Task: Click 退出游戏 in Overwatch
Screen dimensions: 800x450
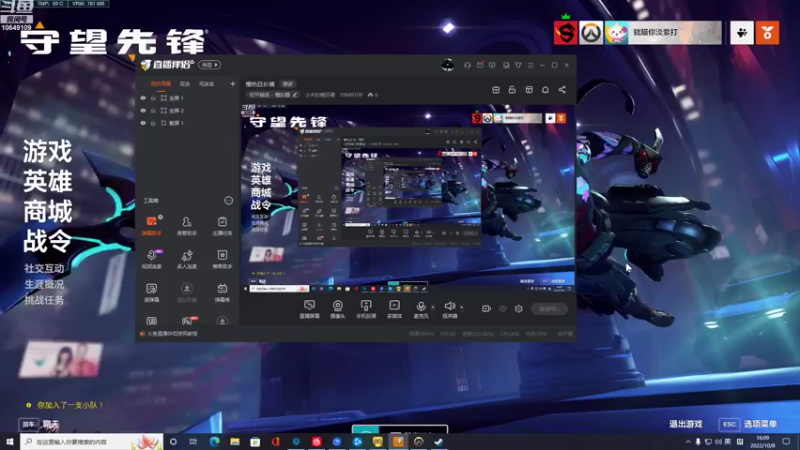Action: [686, 424]
